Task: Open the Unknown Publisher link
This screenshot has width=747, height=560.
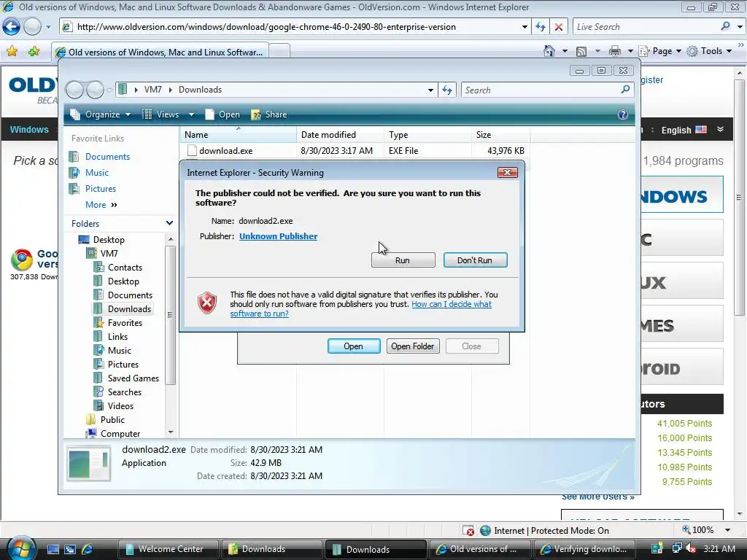Action: [x=278, y=236]
